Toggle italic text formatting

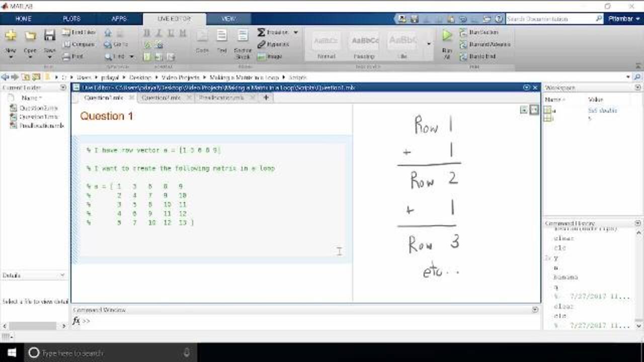[158, 33]
